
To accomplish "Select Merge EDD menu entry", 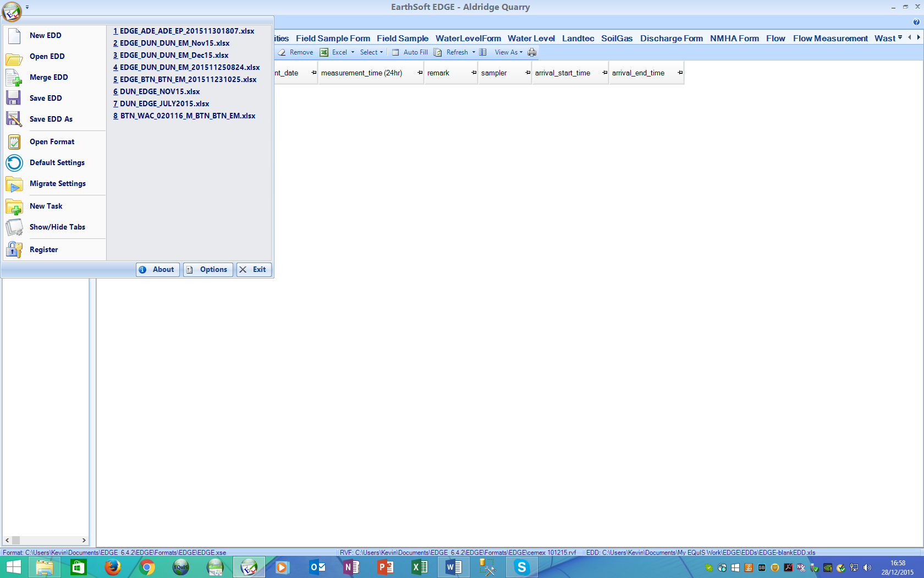I will [x=54, y=77].
